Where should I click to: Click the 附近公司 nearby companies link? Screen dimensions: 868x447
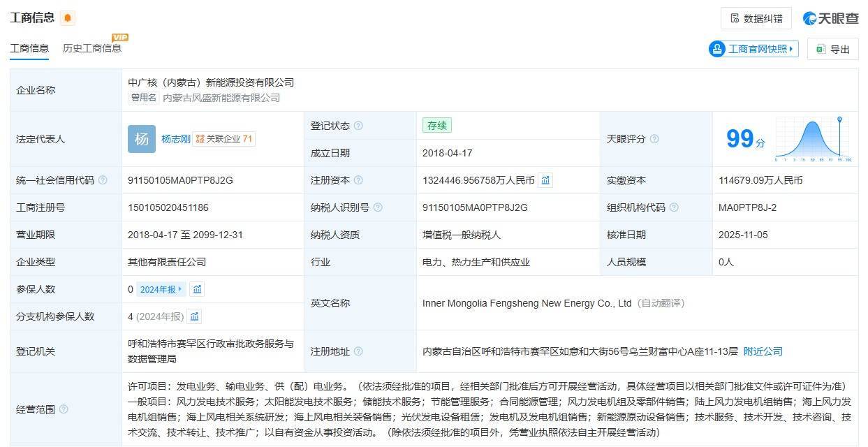click(763, 351)
